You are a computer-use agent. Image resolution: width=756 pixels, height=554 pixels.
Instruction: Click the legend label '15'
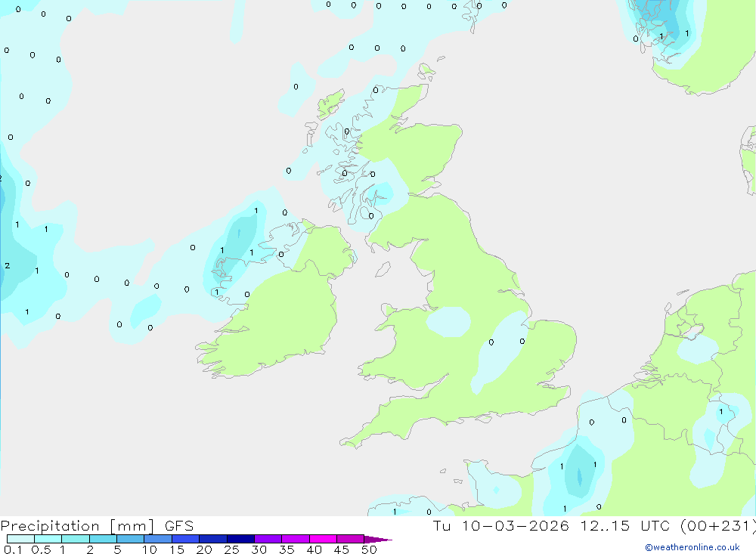tap(176, 549)
